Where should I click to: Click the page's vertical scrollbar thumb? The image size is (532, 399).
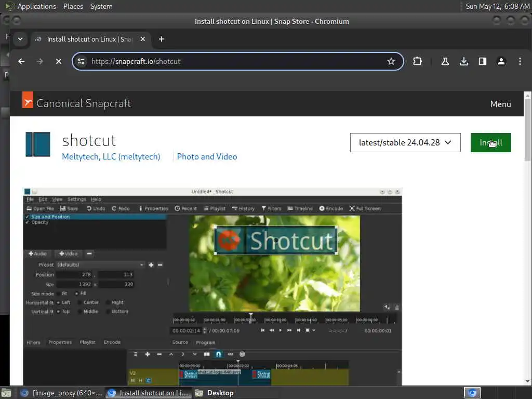527,130
